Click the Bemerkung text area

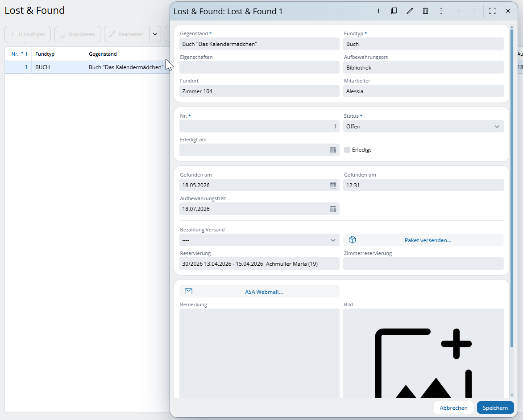[x=259, y=353]
